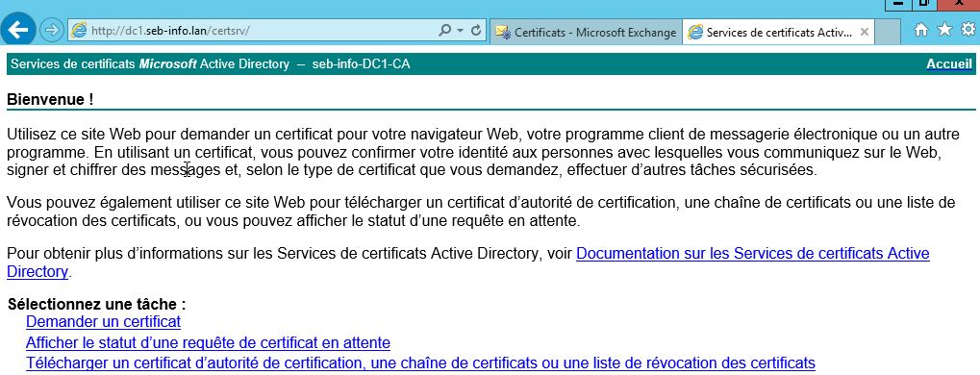Click Télécharger un certificat d'autorité de certification link
This screenshot has width=980, height=375.
pos(420,362)
